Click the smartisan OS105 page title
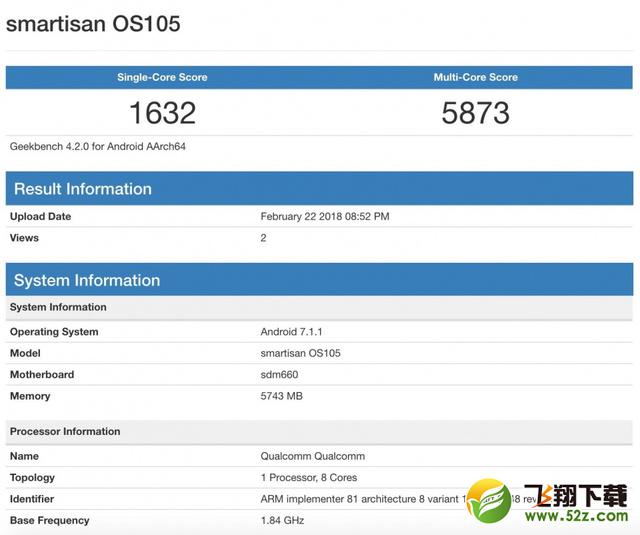Image resolution: width=640 pixels, height=535 pixels. [93, 24]
